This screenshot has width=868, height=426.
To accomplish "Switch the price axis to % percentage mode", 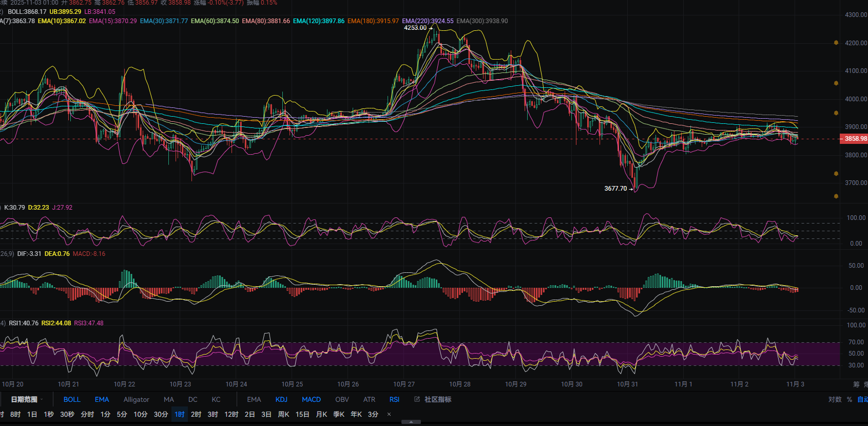I will (850, 399).
